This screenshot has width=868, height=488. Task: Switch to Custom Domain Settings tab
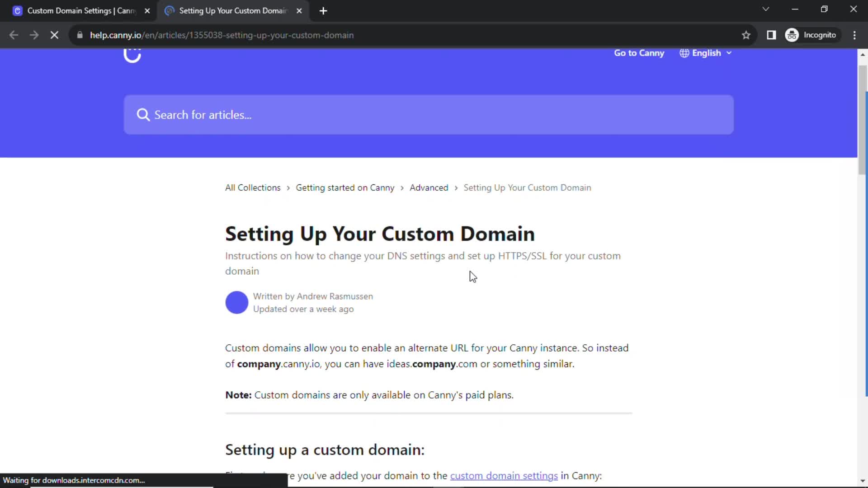81,11
